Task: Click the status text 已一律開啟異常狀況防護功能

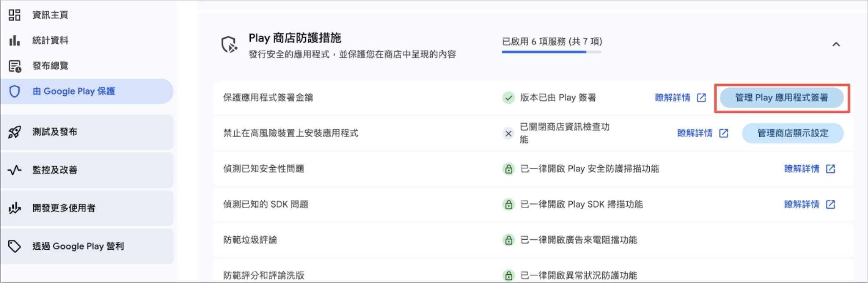Action: click(x=579, y=276)
